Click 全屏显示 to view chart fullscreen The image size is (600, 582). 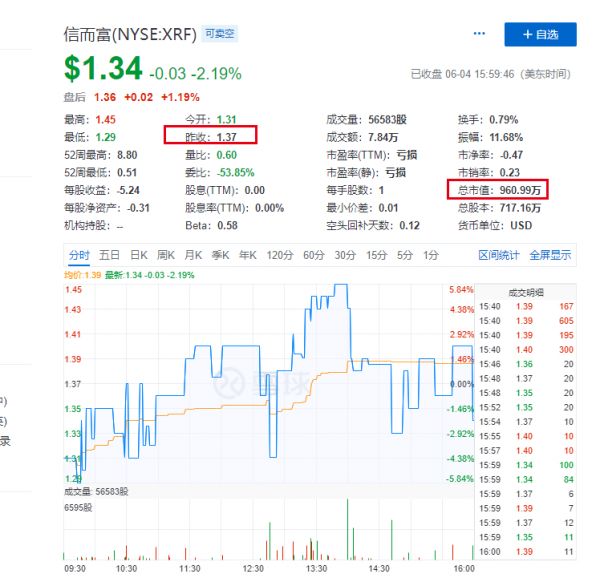tap(550, 255)
